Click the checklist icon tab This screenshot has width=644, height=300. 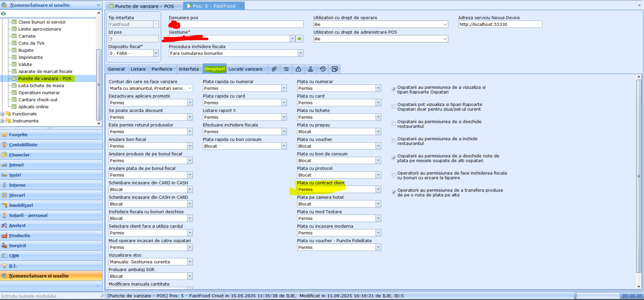click(286, 69)
